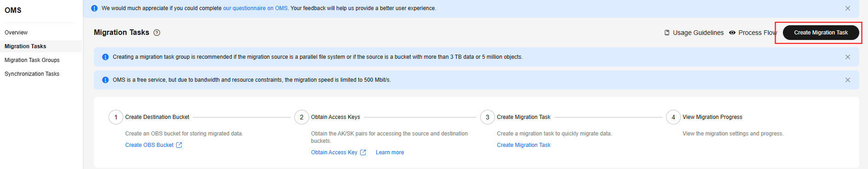Image resolution: width=868 pixels, height=169 pixels.
Task: Click the Learn more link
Action: [x=390, y=152]
